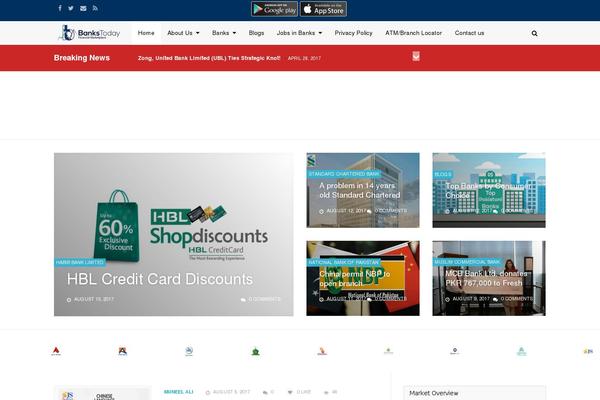Image resolution: width=600 pixels, height=400 pixels.
Task: Click the BanksToday site logo
Action: coord(89,33)
